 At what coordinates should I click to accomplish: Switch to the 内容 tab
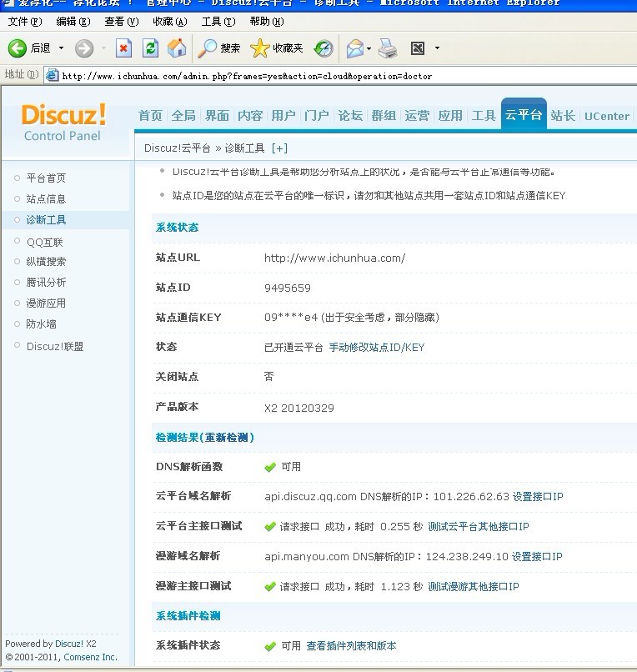click(x=250, y=115)
